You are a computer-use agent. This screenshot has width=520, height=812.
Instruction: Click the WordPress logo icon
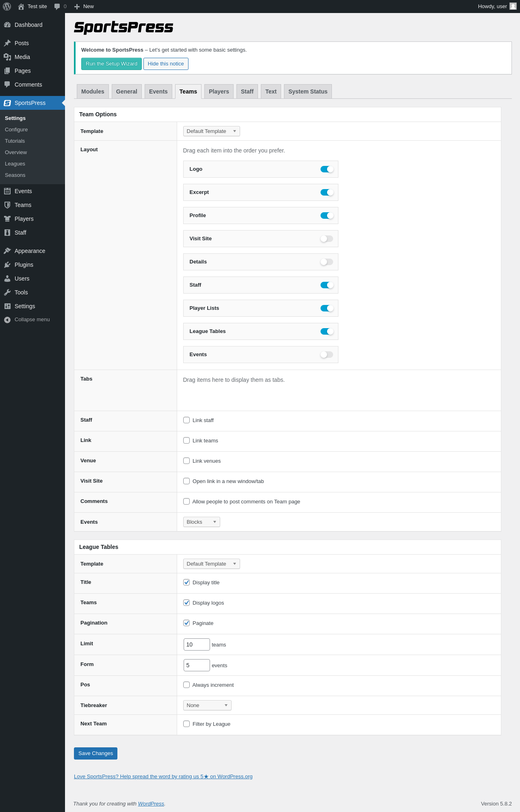point(7,7)
